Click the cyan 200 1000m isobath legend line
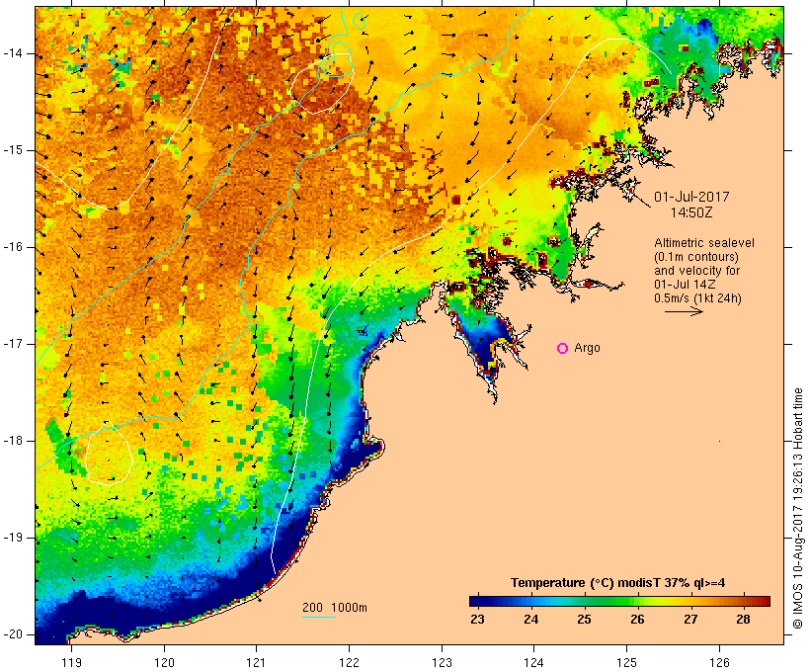Viewport: 810px width, 672px height. (319, 617)
